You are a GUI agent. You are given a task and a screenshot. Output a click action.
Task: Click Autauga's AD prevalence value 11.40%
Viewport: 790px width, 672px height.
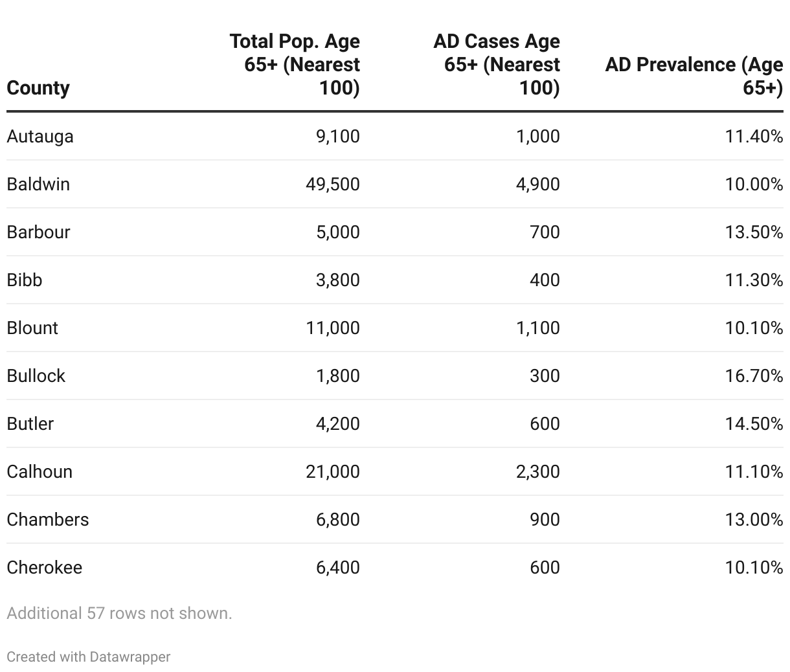pos(754,137)
